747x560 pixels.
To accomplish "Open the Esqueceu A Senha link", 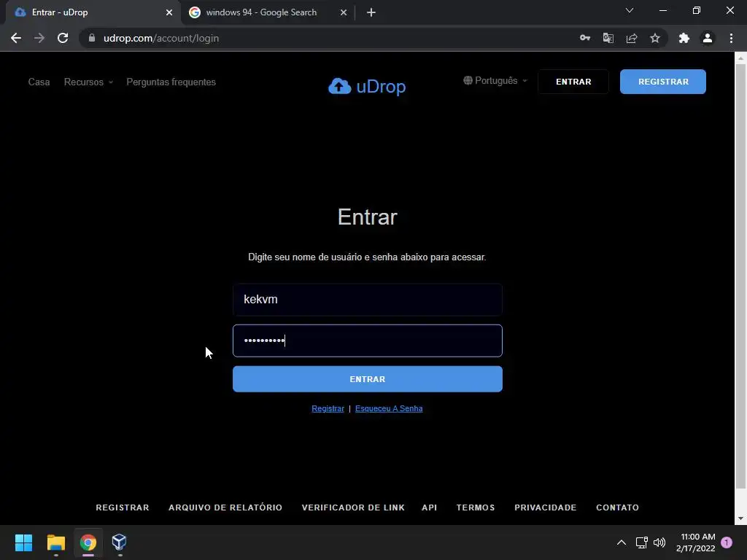I will pyautogui.click(x=389, y=408).
